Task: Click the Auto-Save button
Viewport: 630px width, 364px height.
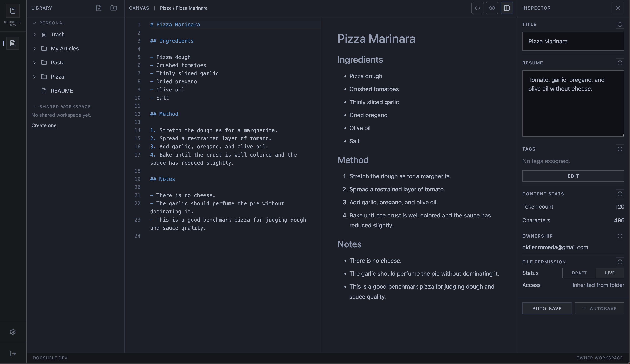Action: 547,309
